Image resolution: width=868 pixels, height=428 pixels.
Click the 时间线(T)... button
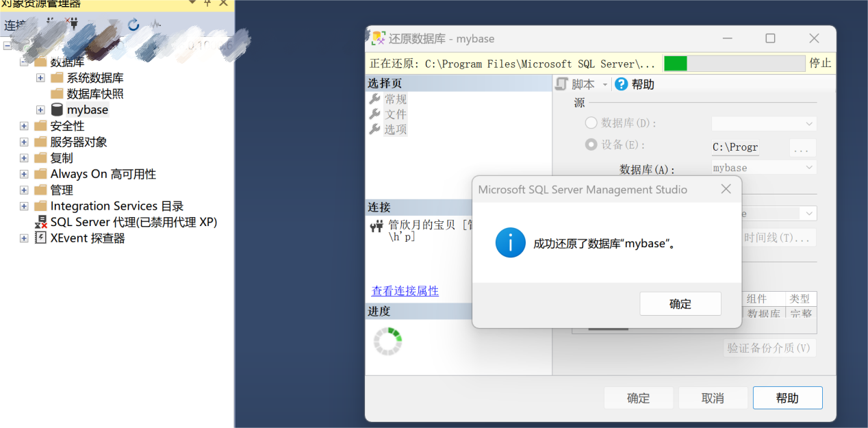780,238
